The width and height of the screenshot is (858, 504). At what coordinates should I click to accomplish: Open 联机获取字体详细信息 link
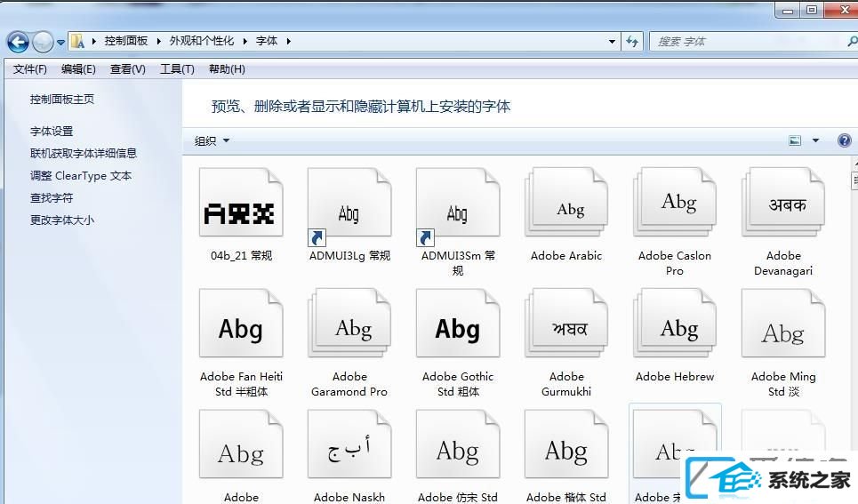click(84, 153)
